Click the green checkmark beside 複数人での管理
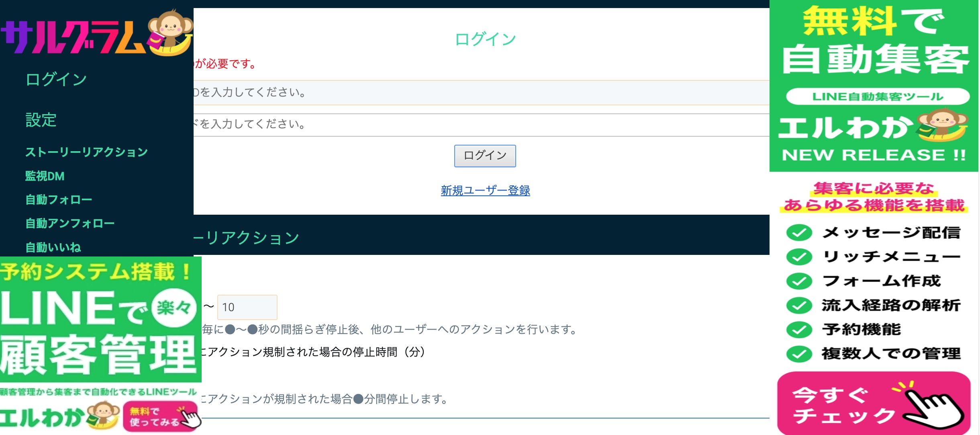Screen dimensions: 980x435 coord(799,354)
